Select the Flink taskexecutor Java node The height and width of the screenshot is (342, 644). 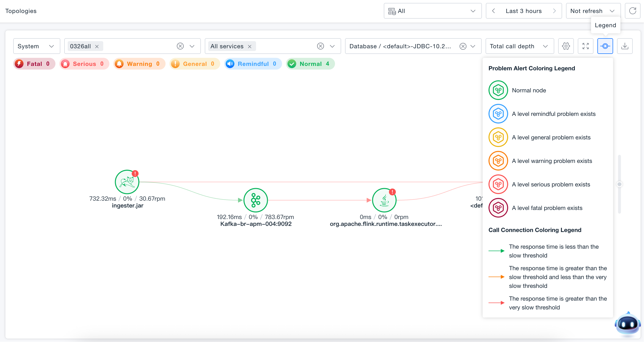coord(384,200)
